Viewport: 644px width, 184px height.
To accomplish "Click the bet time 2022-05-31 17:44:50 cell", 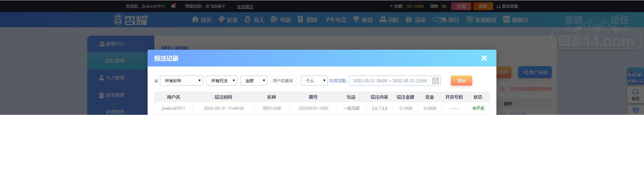I will [x=224, y=108].
